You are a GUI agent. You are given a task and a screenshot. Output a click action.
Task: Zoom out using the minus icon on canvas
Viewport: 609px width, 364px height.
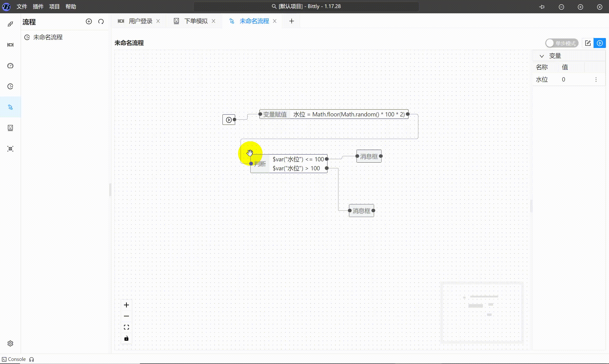coord(126,316)
